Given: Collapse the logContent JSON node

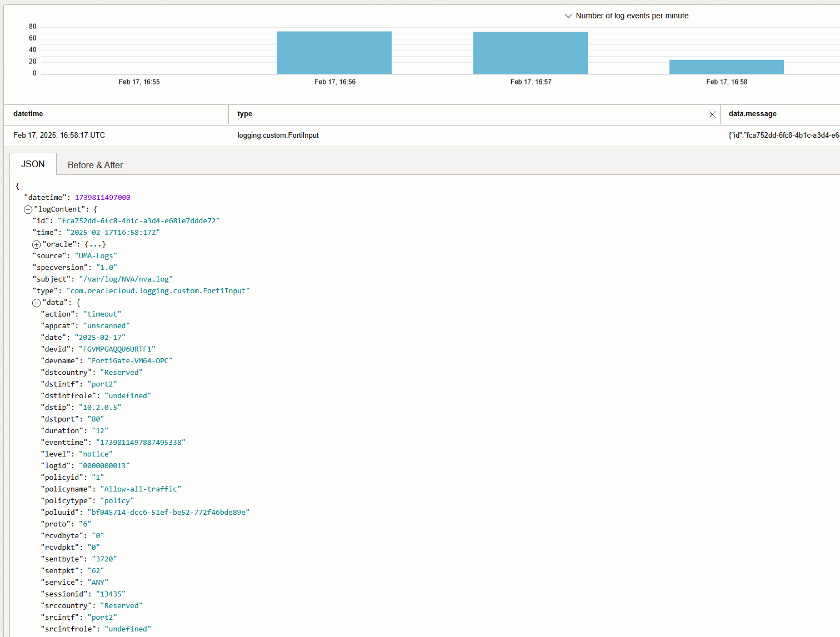Looking at the screenshot, I should pos(28,210).
